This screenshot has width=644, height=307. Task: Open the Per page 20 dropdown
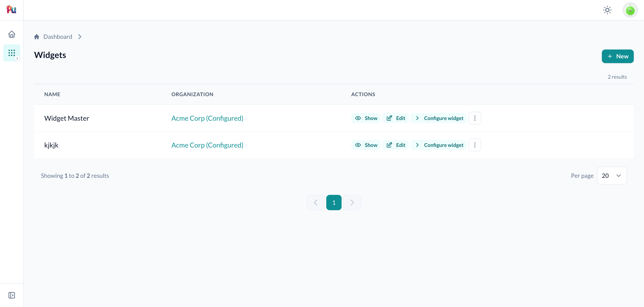[612, 176]
